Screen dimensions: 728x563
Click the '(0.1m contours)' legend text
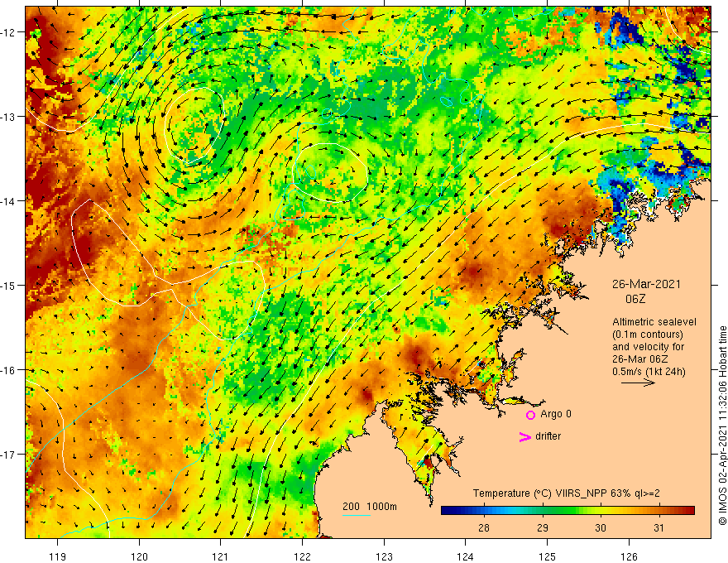tap(648, 334)
